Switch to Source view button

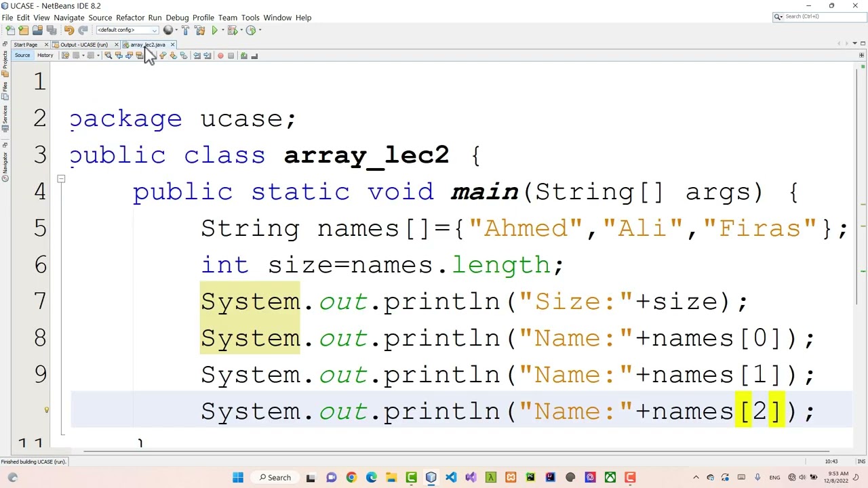pos(22,56)
